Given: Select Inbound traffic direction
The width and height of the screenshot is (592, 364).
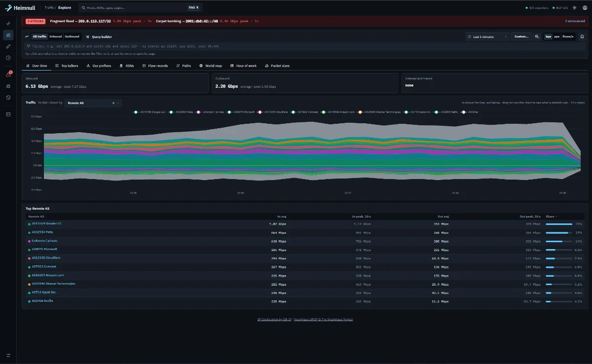Looking at the screenshot, I should tap(56, 36).
